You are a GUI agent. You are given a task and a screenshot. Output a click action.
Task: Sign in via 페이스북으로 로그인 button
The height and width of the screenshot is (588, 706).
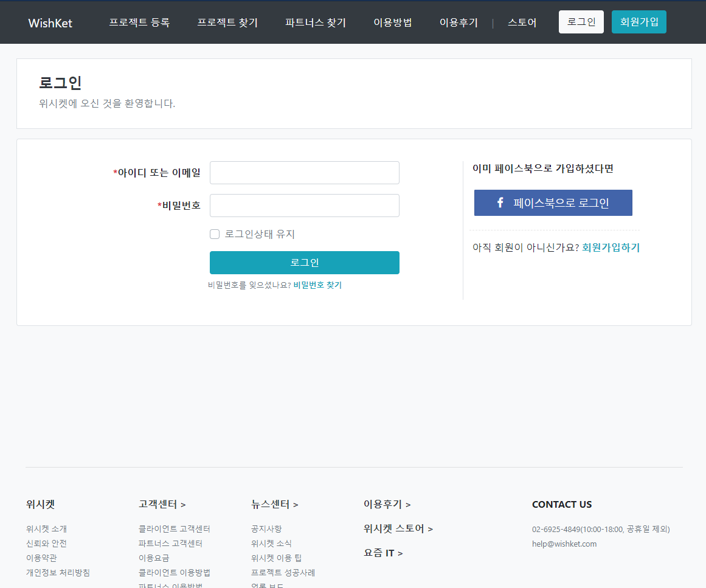[x=553, y=202]
